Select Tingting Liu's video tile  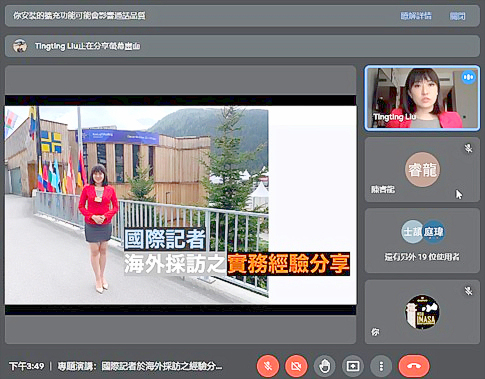422,98
